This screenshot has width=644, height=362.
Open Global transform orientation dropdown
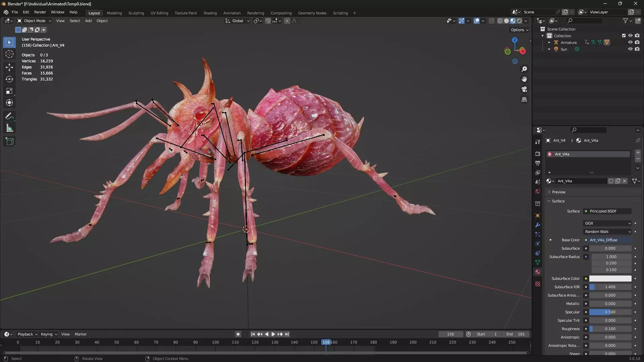point(237,21)
